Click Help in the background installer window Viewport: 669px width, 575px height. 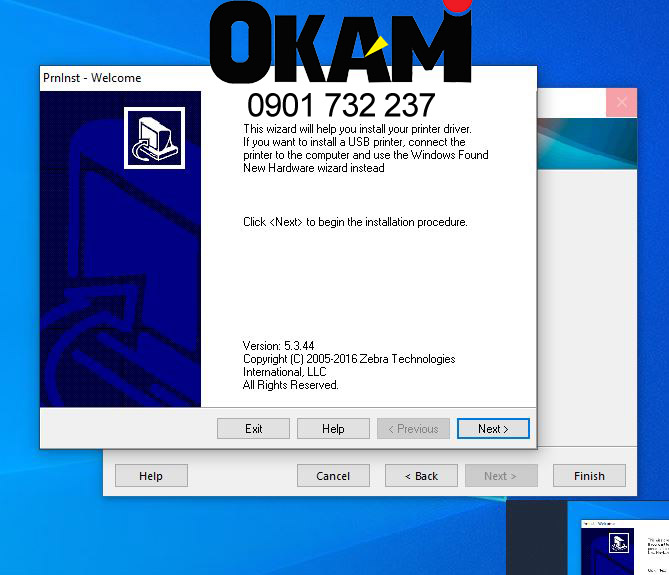151,476
